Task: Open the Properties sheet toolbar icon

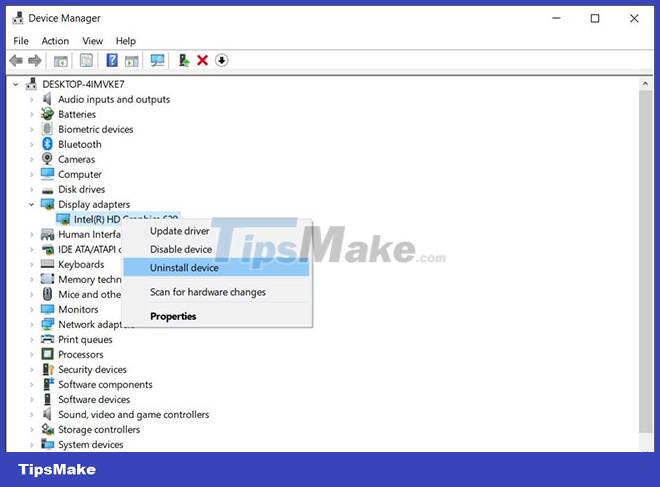Action: 86,61
